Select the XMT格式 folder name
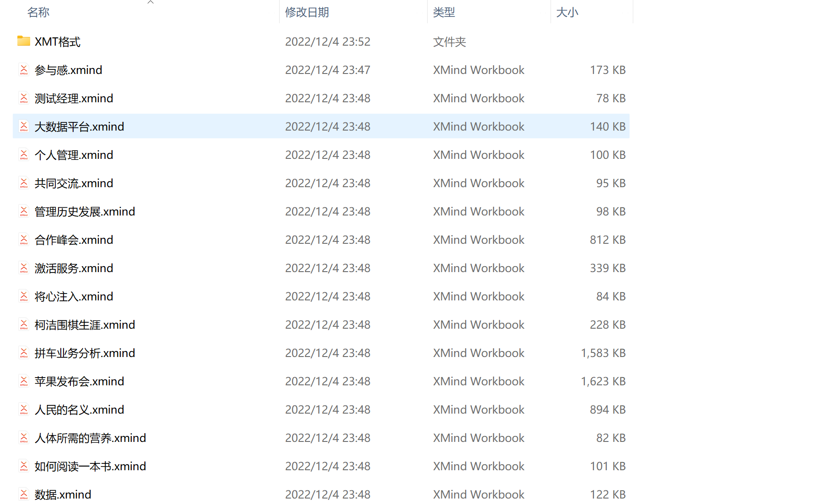Screen dimensions: 816x504 pos(58,42)
